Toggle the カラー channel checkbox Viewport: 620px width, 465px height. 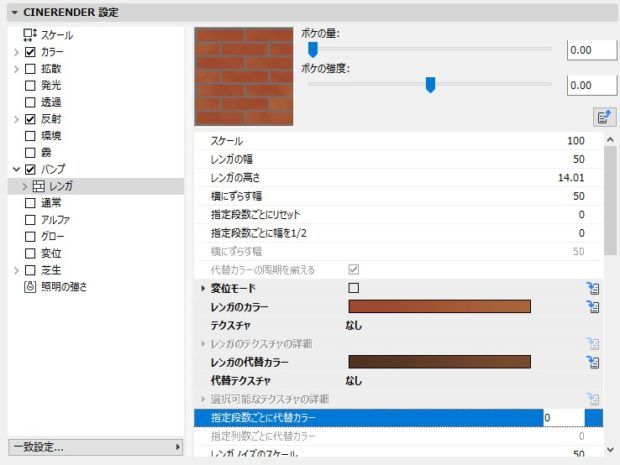point(30,52)
